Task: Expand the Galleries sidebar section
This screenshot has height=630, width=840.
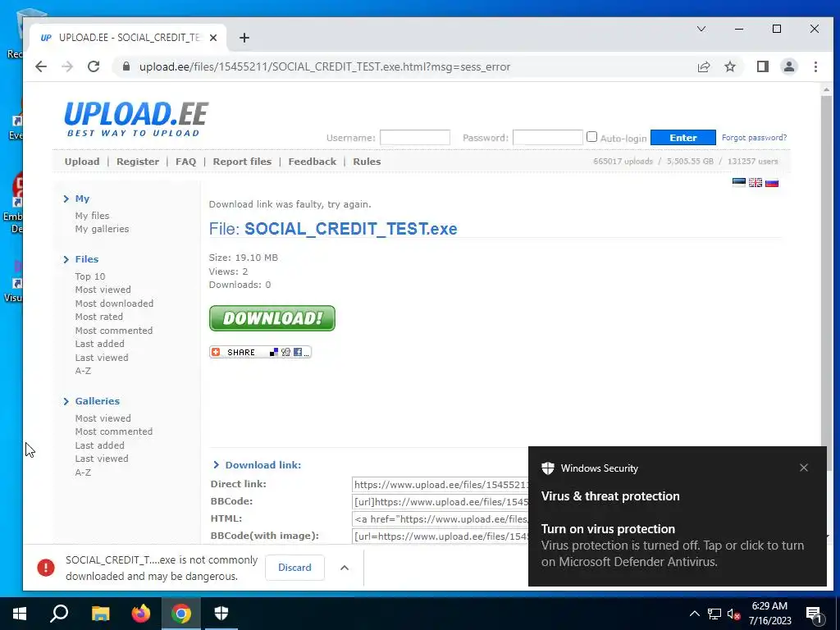Action: point(98,401)
